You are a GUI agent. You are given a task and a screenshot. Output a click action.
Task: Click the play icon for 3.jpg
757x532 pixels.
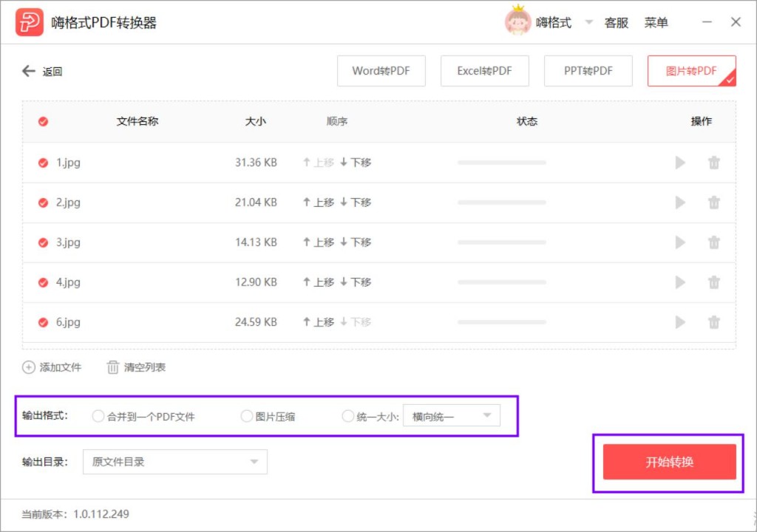pos(680,242)
